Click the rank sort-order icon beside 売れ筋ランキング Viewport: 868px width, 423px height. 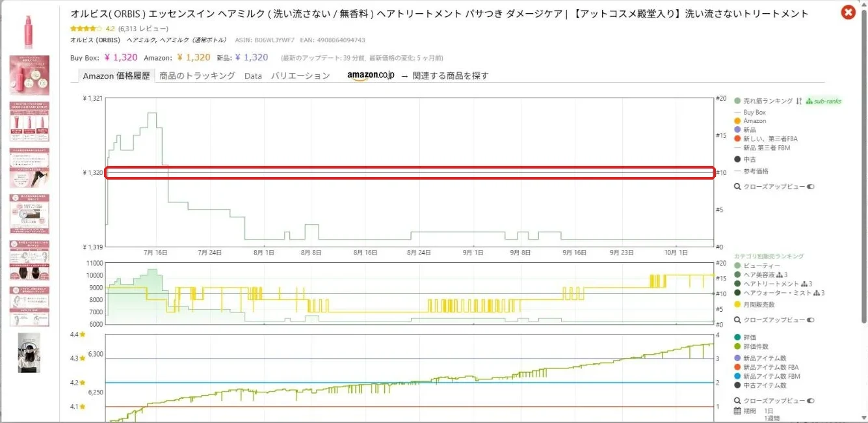[x=799, y=101]
